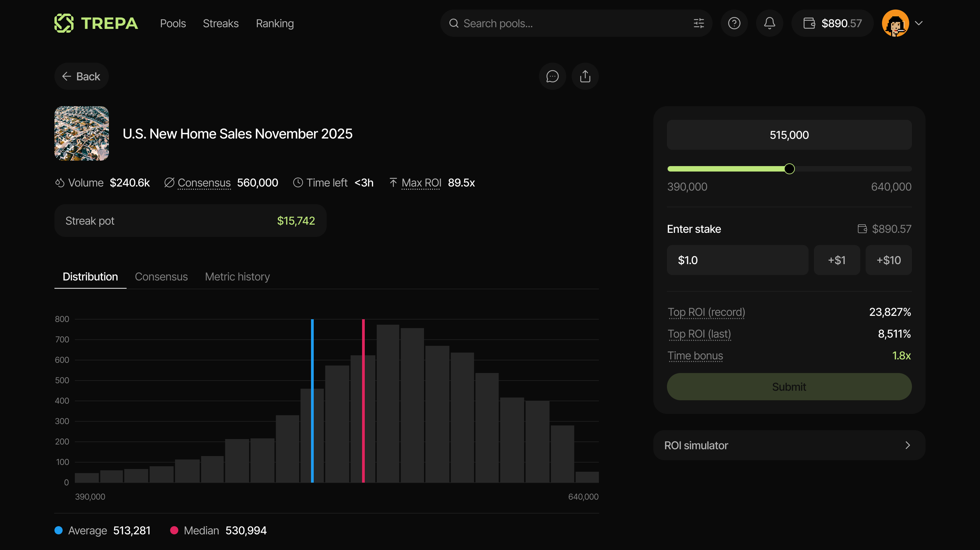Open the pool comments chat bubble icon

tap(552, 76)
